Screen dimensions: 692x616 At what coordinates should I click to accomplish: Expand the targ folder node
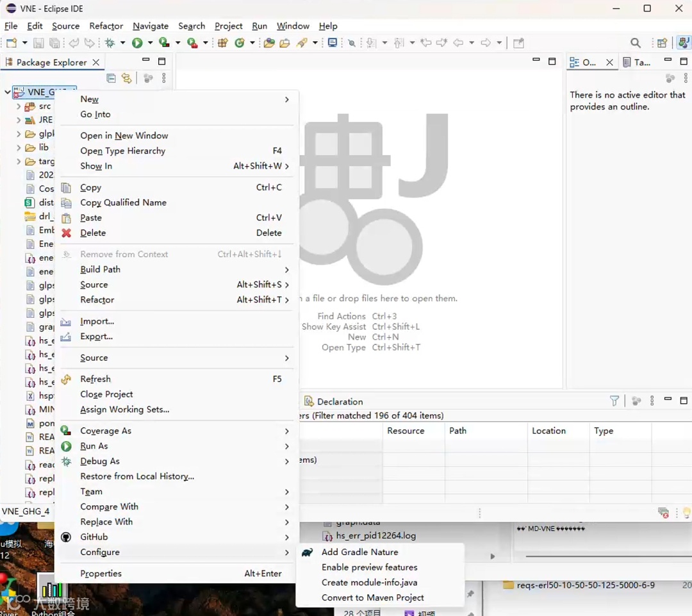tap(18, 162)
